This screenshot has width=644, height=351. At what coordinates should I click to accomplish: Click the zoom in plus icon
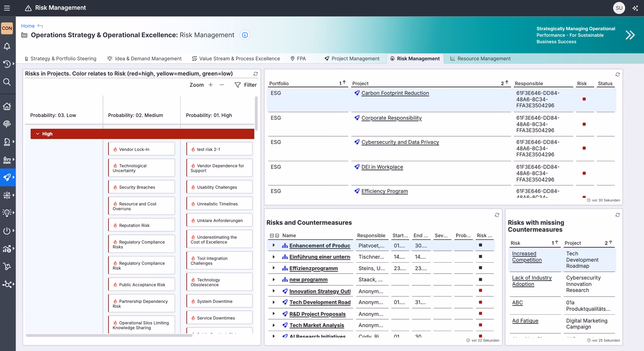211,85
